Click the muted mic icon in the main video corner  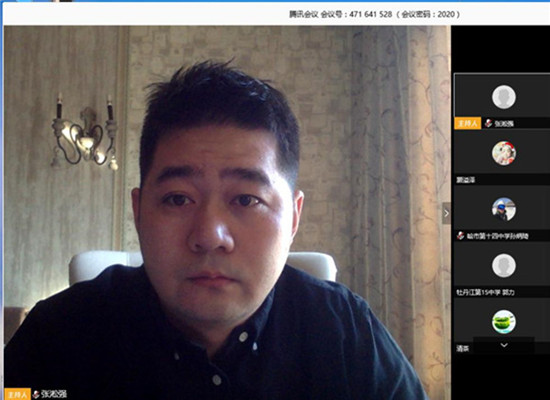[36, 394]
